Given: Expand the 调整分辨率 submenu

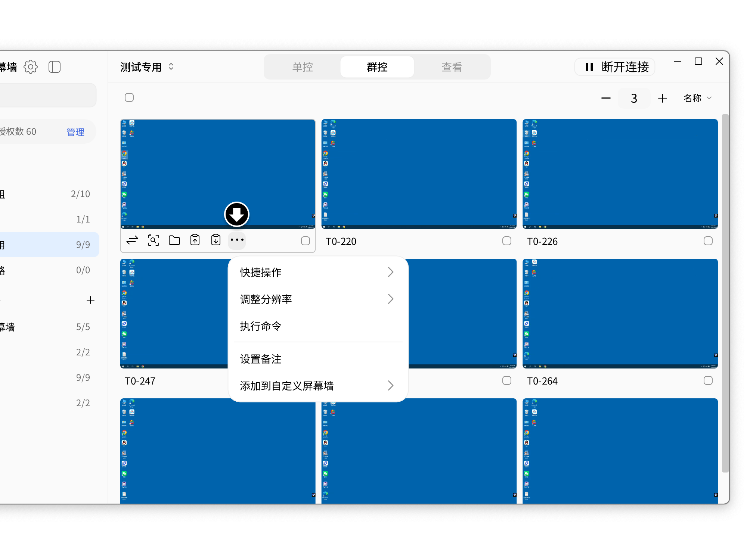Looking at the screenshot, I should 317,299.
